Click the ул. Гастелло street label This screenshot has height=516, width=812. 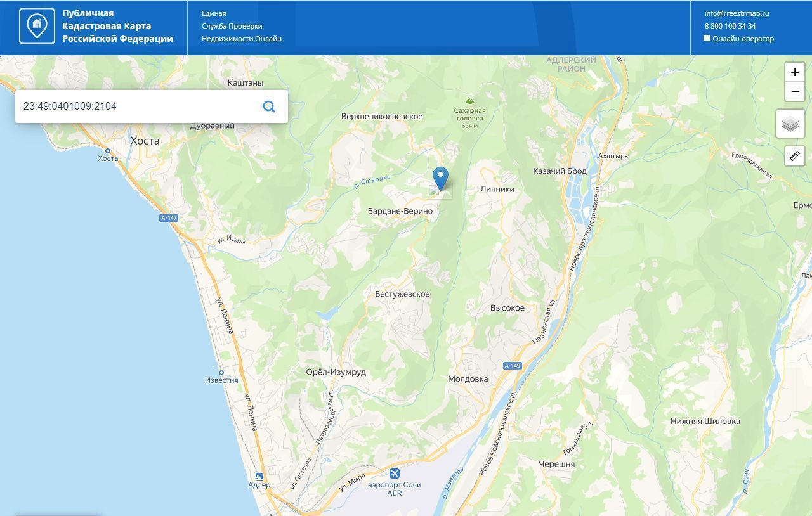click(x=301, y=474)
